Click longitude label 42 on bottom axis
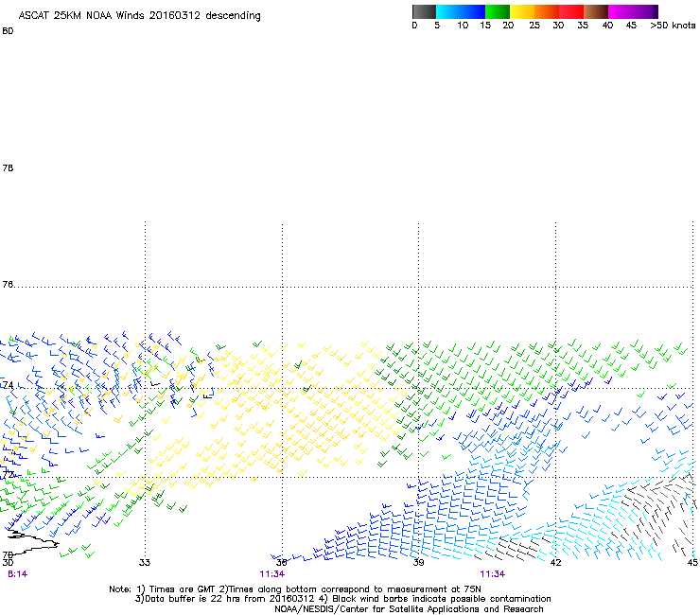Screen dimensions: 700x615 [x=556, y=562]
